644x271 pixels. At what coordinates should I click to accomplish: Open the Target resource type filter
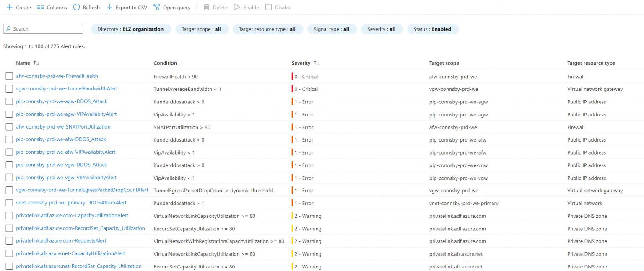(x=268, y=29)
